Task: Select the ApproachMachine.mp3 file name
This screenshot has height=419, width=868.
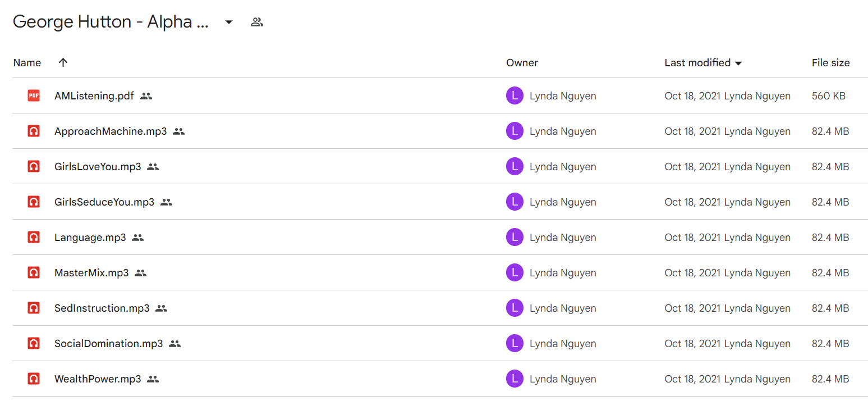Action: pyautogui.click(x=111, y=131)
